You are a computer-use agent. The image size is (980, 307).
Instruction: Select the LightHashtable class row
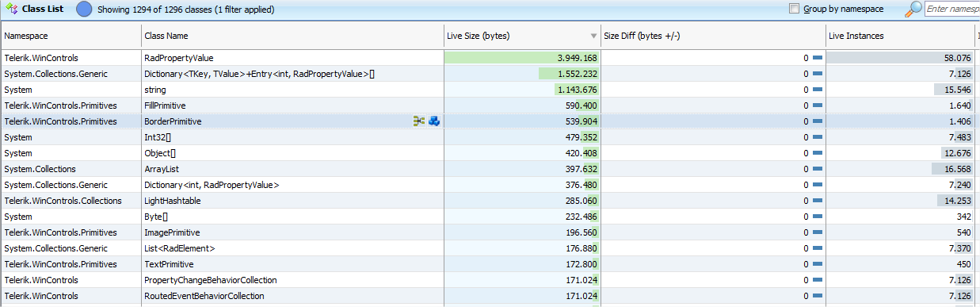click(x=490, y=201)
